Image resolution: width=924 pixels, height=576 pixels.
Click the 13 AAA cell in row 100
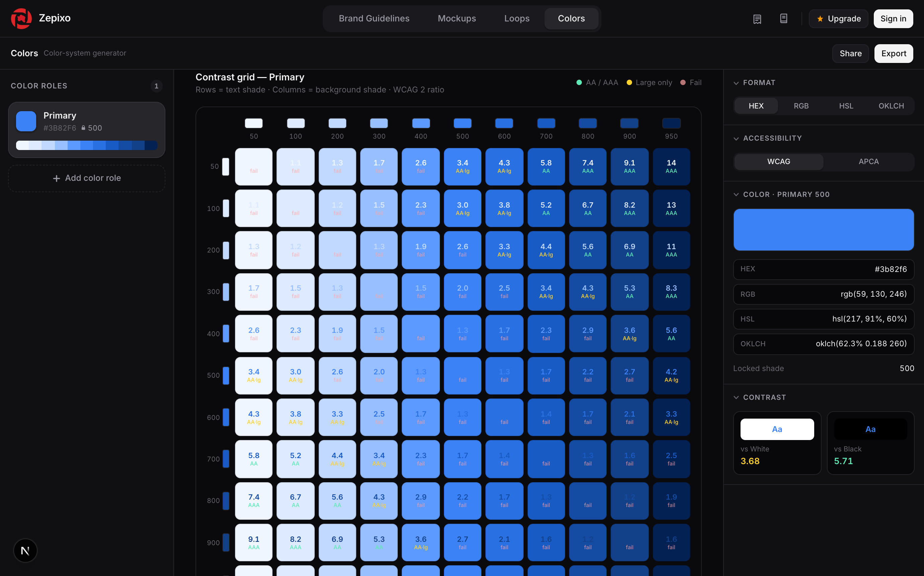tap(671, 208)
